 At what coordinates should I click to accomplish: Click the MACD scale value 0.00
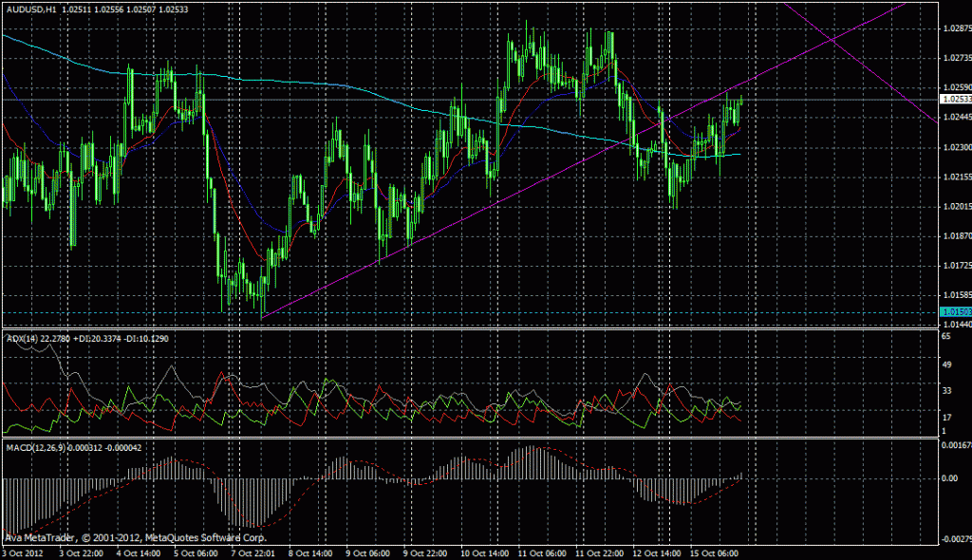(x=947, y=478)
